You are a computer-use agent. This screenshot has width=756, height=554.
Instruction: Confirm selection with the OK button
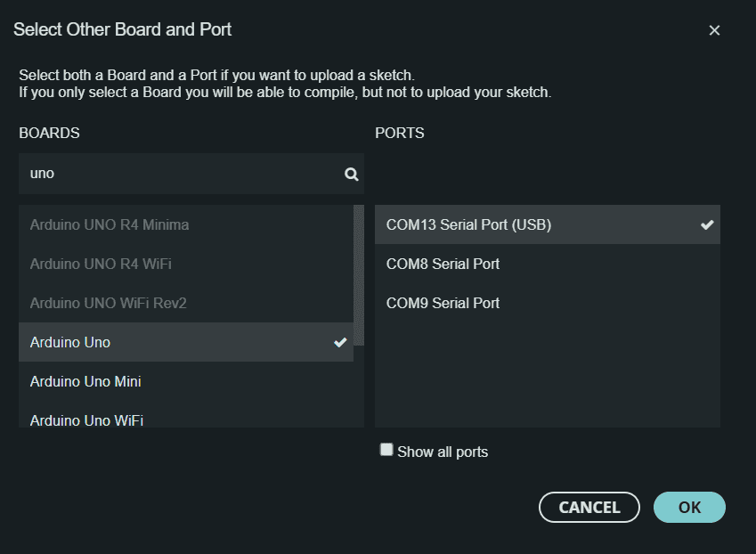(x=689, y=507)
